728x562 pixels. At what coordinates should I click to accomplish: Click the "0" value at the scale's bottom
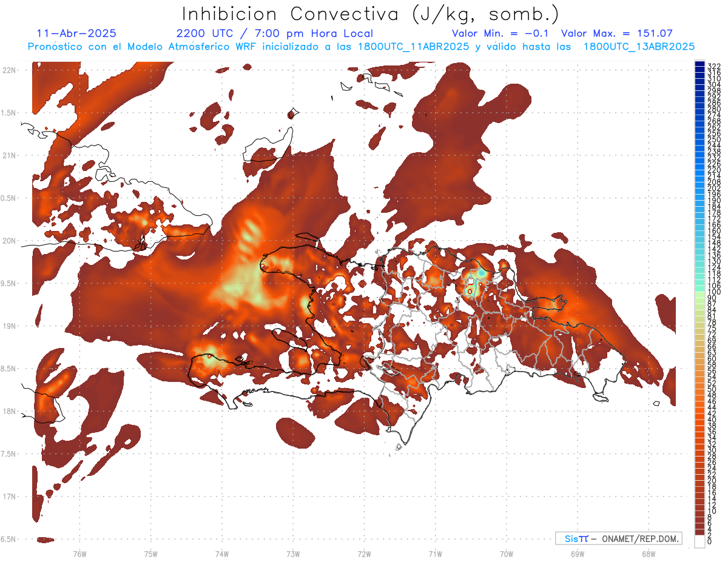(x=710, y=543)
